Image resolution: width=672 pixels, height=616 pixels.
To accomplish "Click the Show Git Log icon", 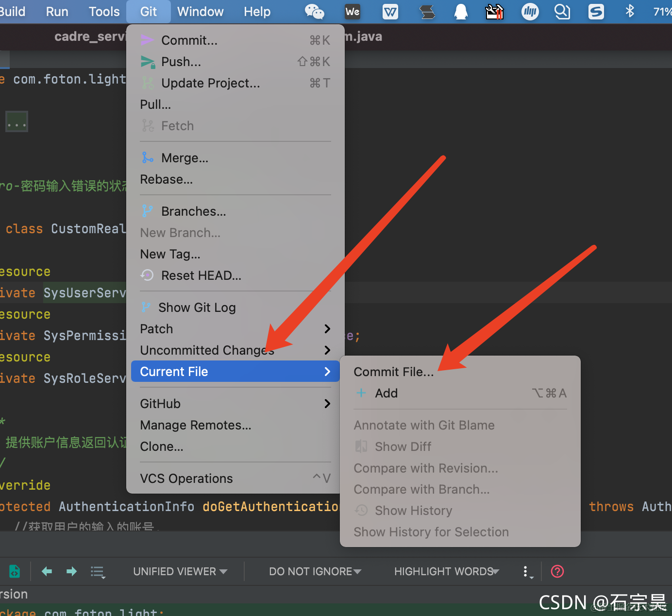I will 146,307.
